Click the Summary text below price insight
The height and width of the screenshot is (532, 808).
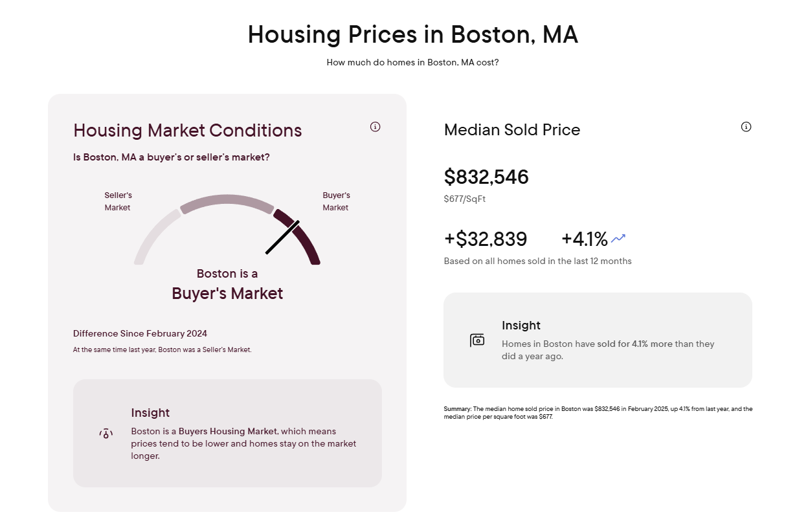tap(598, 413)
